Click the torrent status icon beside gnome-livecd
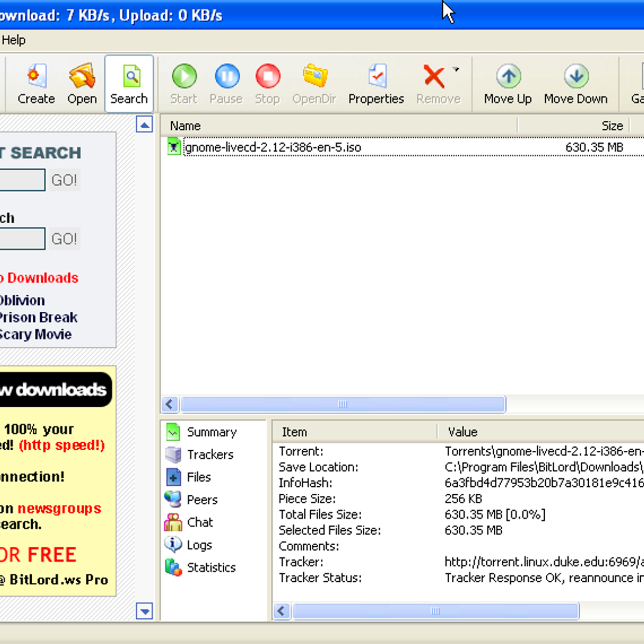 click(173, 147)
